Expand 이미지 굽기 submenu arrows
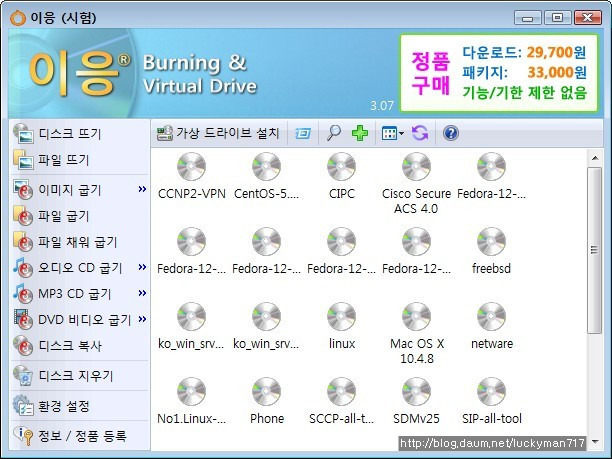Viewport: 612px width, 459px height. 142,189
